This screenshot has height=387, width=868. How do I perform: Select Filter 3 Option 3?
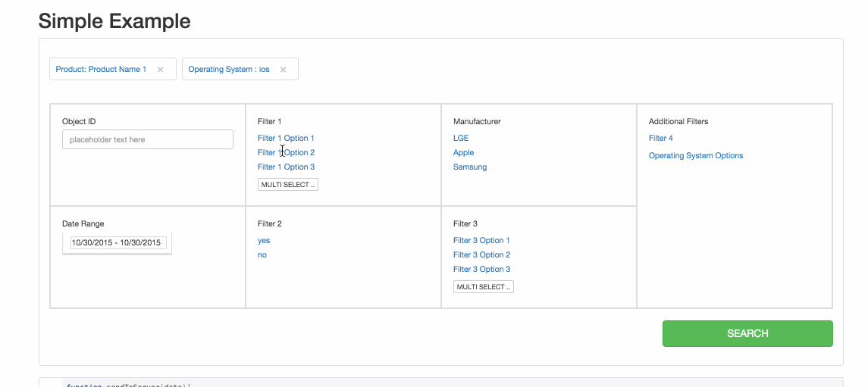pos(481,270)
